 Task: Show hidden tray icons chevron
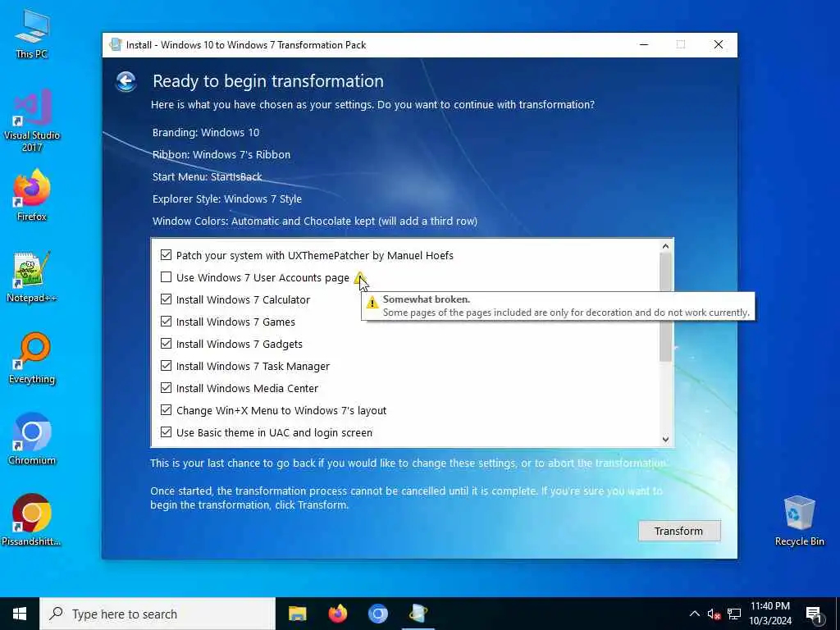[694, 614]
